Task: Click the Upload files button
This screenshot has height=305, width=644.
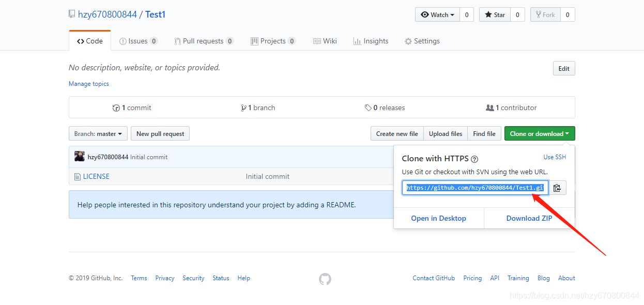Action: click(x=446, y=133)
